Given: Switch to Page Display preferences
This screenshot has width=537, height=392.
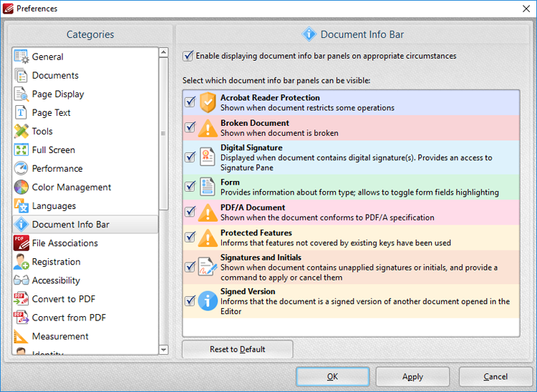Looking at the screenshot, I should pos(85,94).
